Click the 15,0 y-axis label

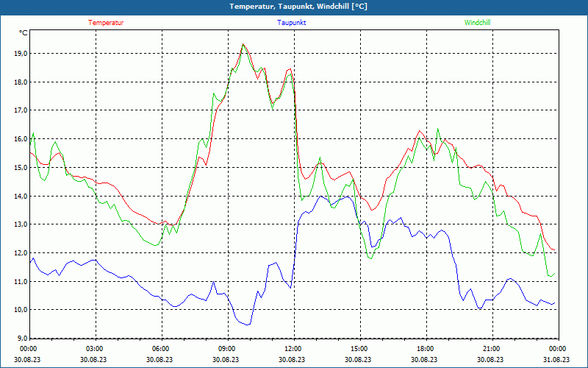[x=21, y=168]
